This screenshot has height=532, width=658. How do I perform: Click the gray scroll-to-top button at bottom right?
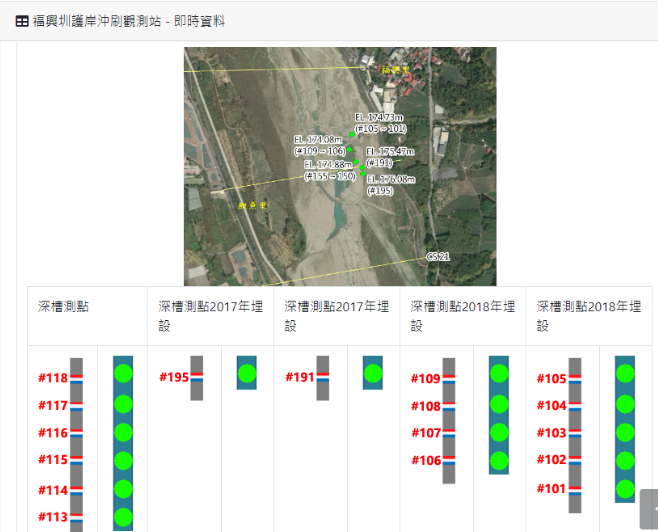(x=649, y=509)
